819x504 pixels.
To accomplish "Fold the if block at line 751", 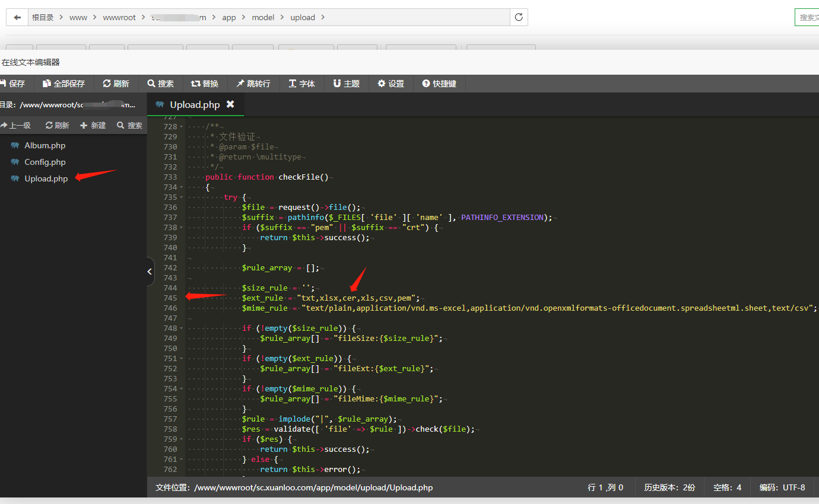I will 181,359.
